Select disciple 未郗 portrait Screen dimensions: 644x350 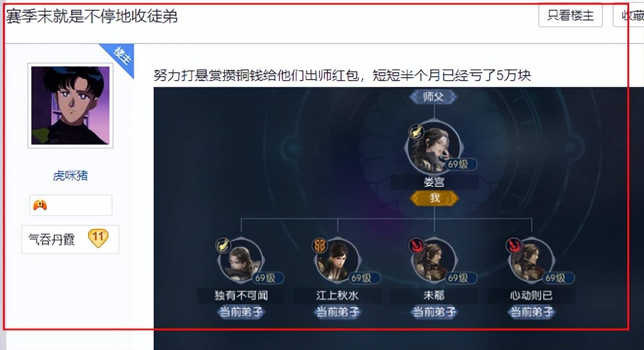point(435,260)
